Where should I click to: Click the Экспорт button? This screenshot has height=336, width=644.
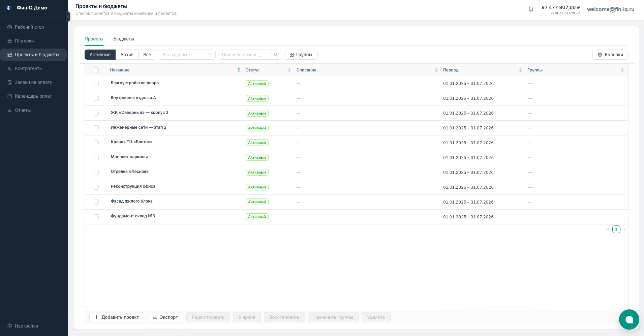point(165,317)
